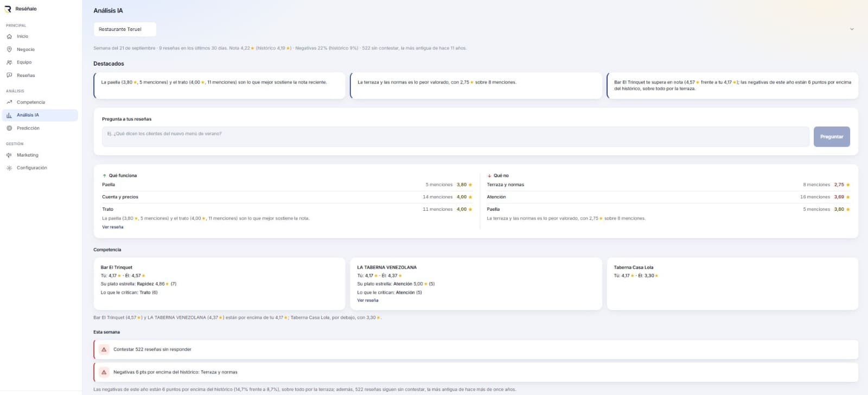Screen dimensions: 868x395
Task: Click warning icon beside Contestar 522 reseñas
Action: 104,349
